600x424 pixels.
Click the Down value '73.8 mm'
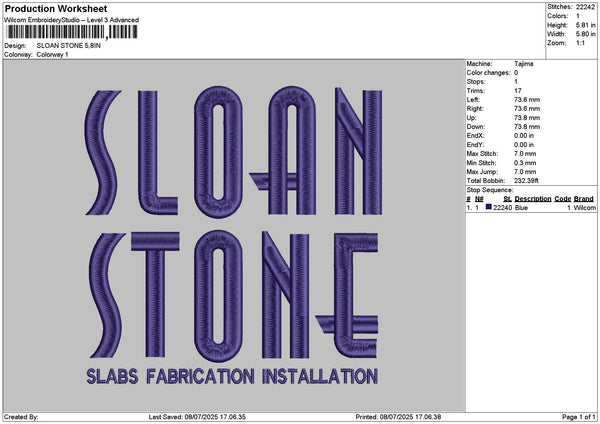(x=527, y=127)
